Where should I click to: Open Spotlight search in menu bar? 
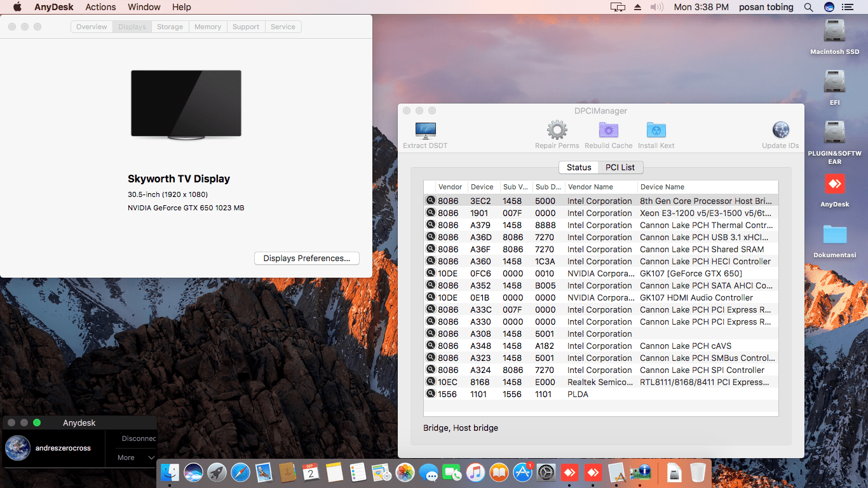click(808, 7)
